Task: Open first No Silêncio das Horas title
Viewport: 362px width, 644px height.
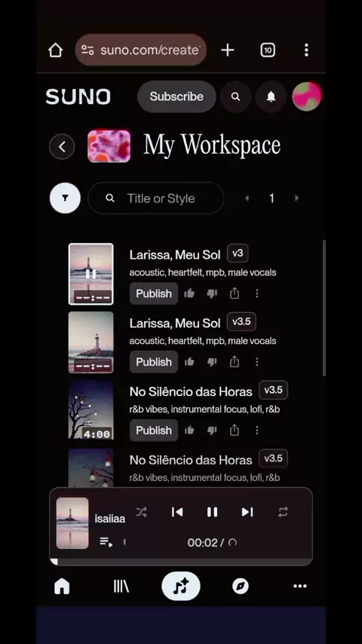Action: point(191,391)
